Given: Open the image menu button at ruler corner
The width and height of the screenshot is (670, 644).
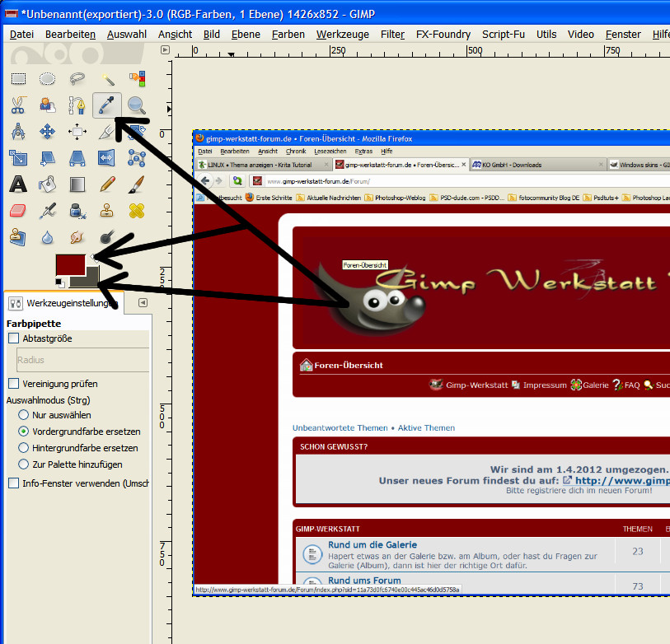Looking at the screenshot, I should tap(166, 50).
